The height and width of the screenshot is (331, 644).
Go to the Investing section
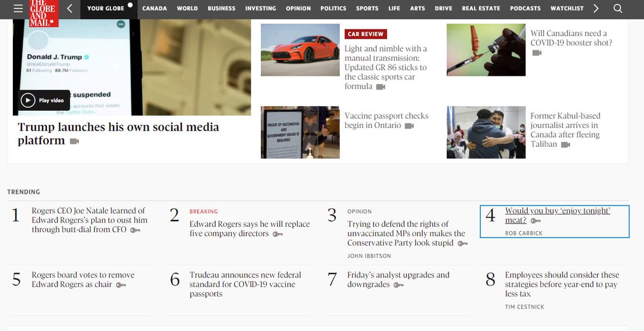pos(260,9)
